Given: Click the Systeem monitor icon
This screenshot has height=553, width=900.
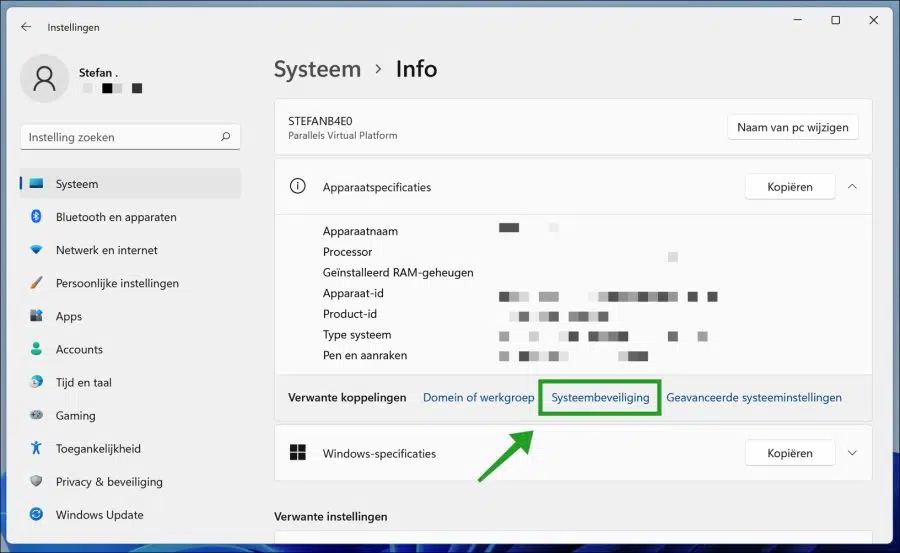Looking at the screenshot, I should 36,184.
